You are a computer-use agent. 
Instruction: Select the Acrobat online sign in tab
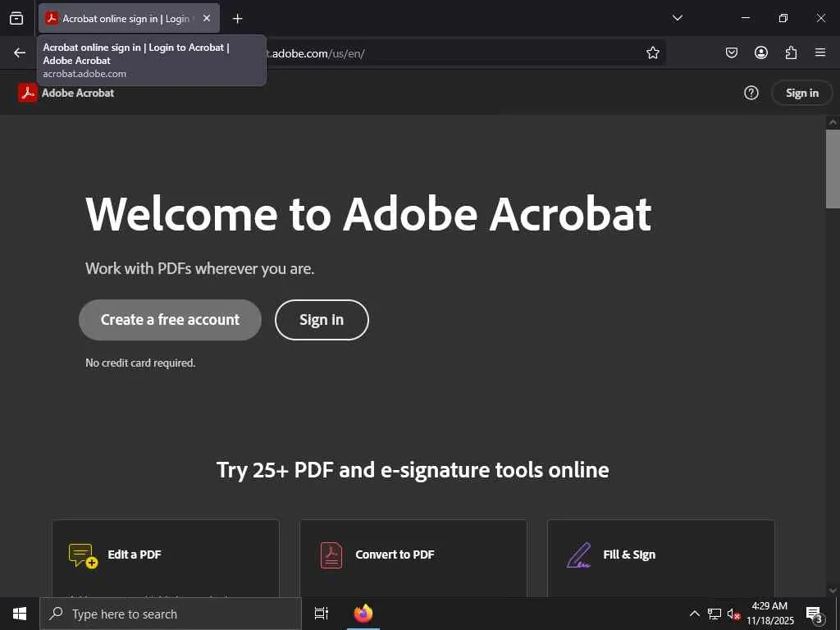[x=129, y=18]
